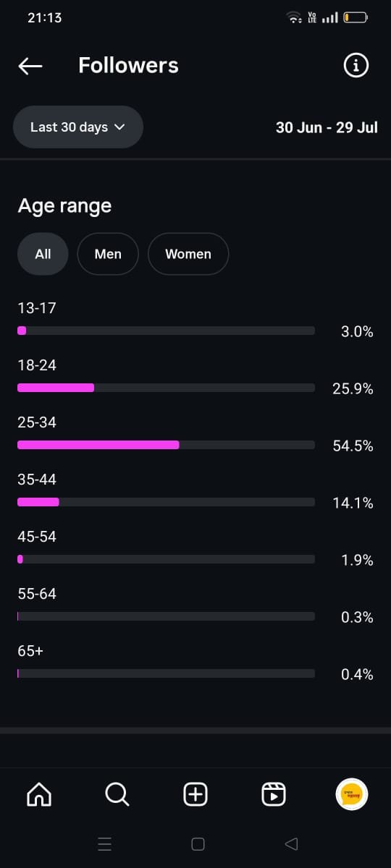Screen dimensions: 391x868
Task: Open the info icon on Followers
Action: 355,66
